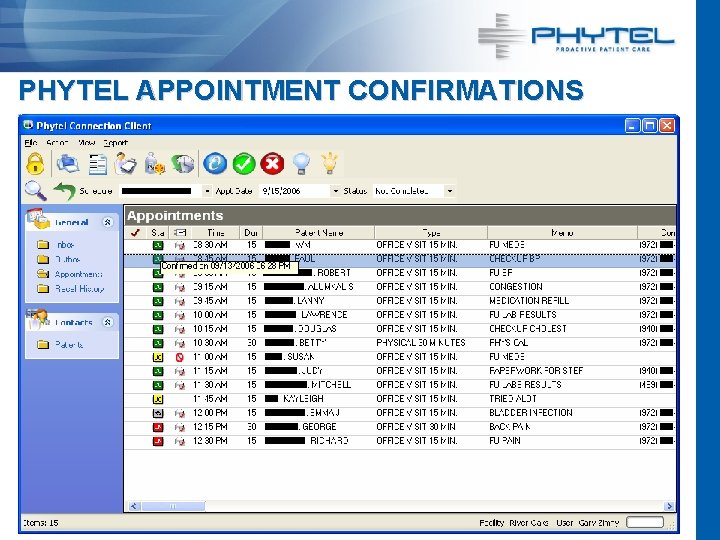Collapse the Contacts panel section
This screenshot has height=540, width=720.
107,322
